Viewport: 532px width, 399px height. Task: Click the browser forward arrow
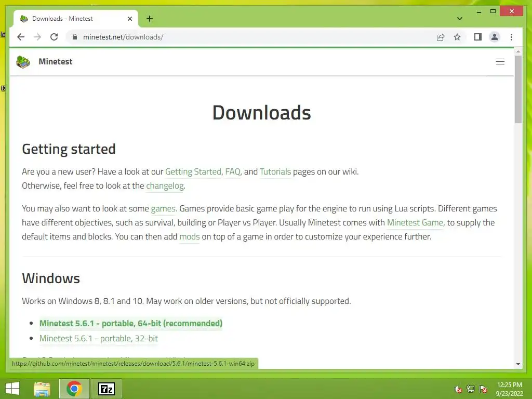point(37,37)
